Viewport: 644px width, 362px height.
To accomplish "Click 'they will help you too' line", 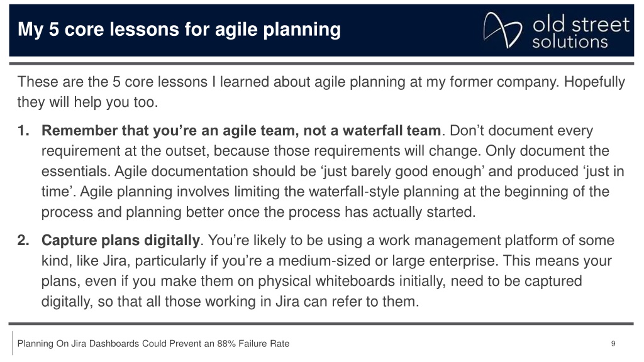I will pyautogui.click(x=87, y=102).
